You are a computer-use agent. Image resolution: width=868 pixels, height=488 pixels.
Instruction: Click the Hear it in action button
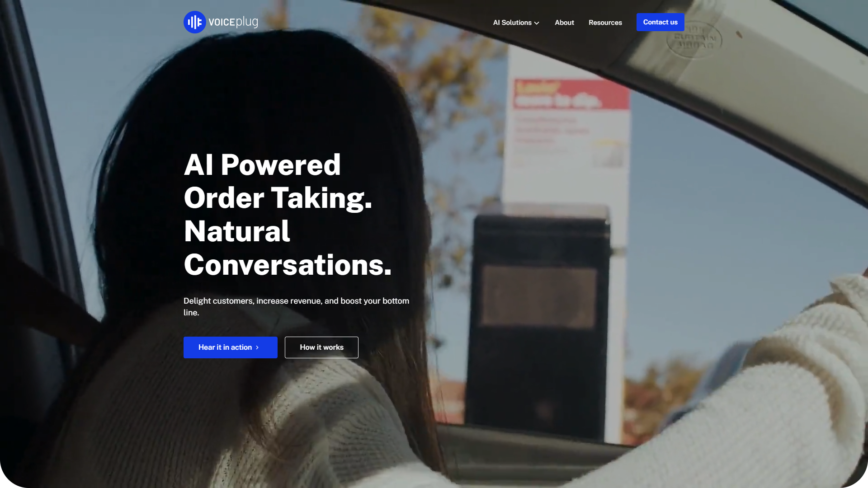(x=230, y=347)
